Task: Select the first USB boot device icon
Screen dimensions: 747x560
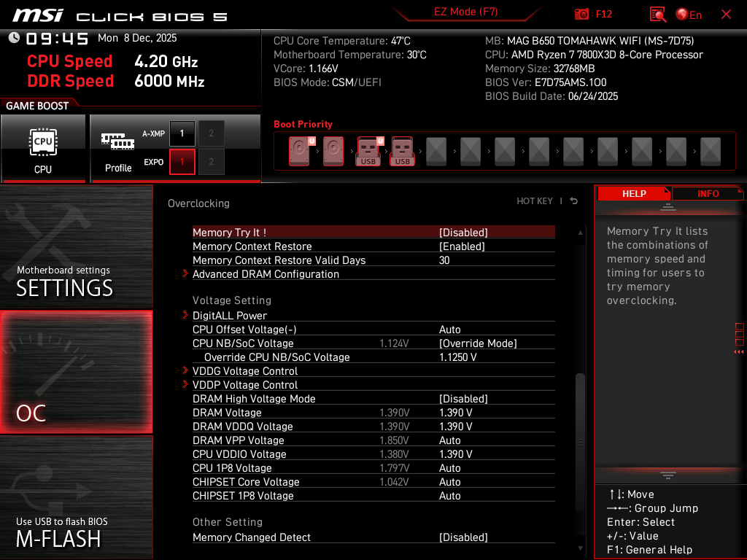Action: tap(368, 151)
